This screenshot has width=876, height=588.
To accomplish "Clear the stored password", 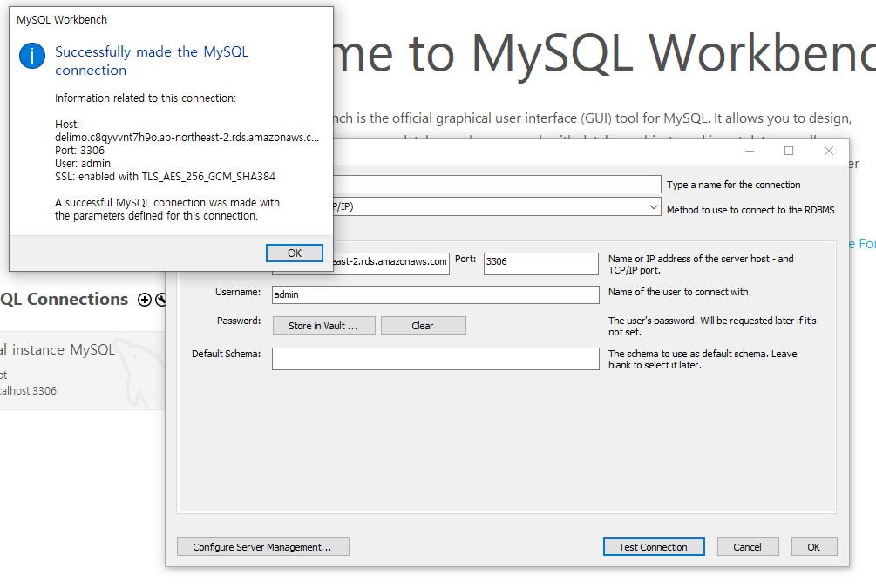I will pos(423,326).
